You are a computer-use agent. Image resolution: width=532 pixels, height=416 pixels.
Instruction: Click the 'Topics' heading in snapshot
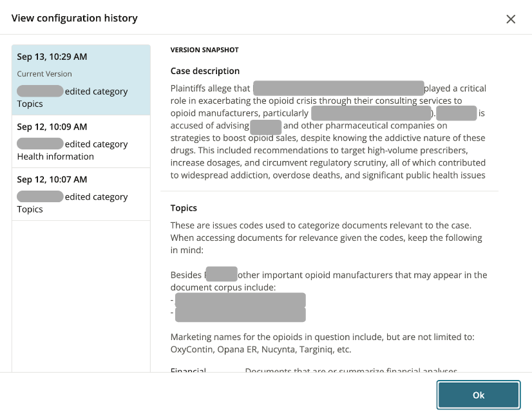pos(184,208)
